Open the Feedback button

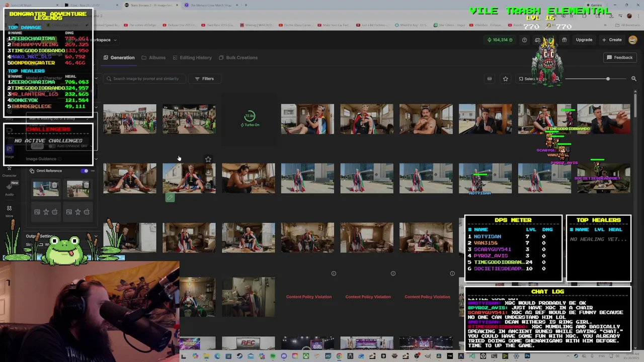point(619,57)
